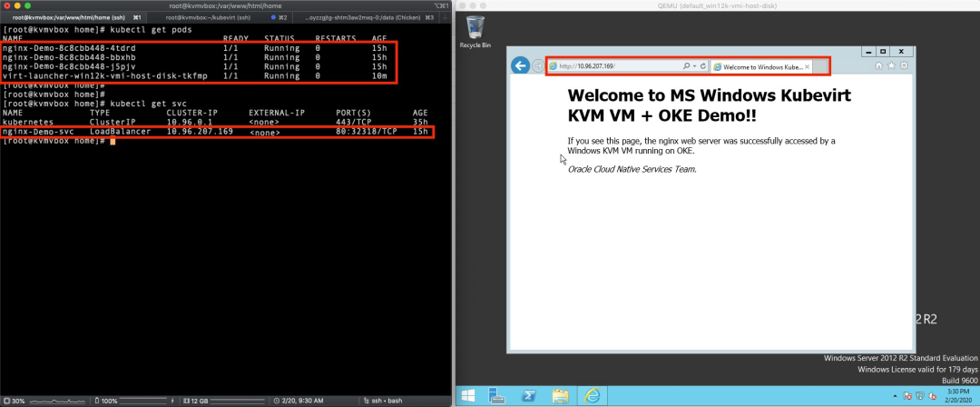Open IE Favorites star icon

tap(891, 65)
